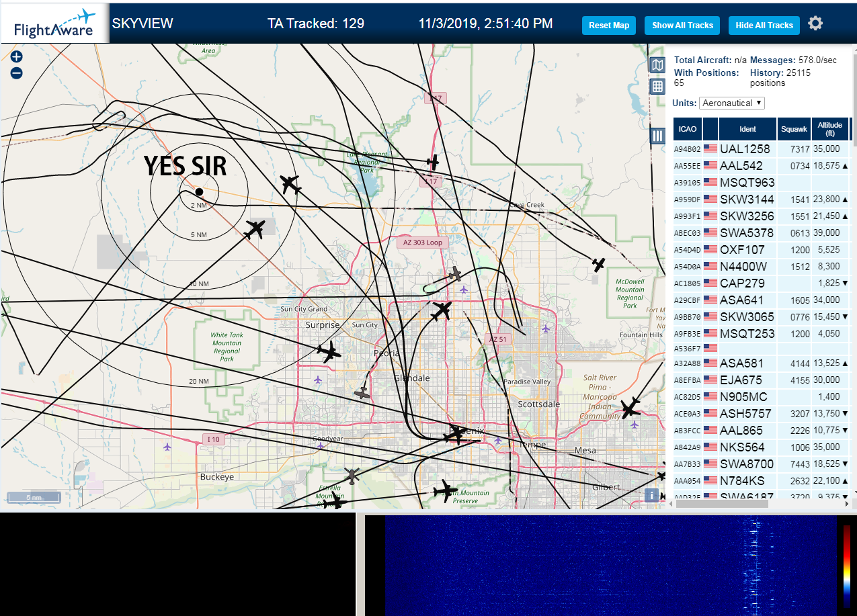Select the SKW3144 aircraft row
This screenshot has height=616, width=857.
point(762,200)
